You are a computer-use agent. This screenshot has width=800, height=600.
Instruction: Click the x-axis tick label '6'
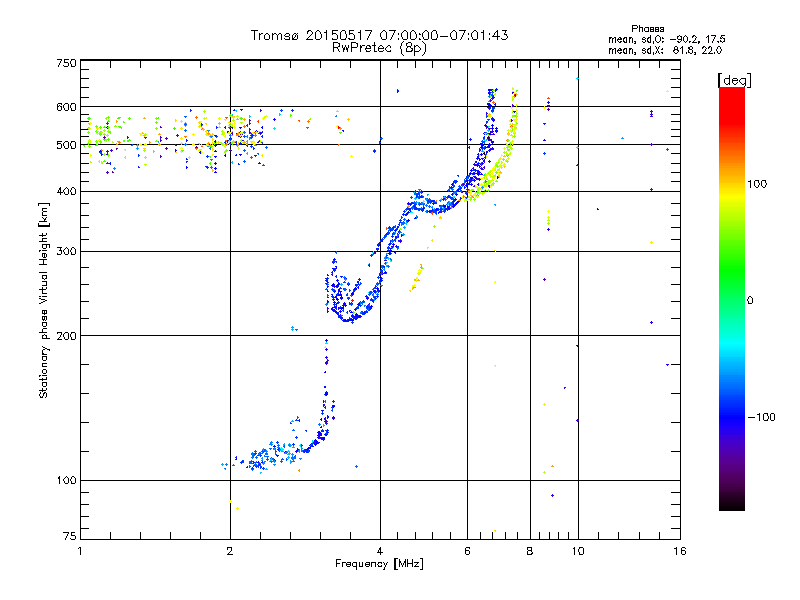pyautogui.click(x=467, y=551)
